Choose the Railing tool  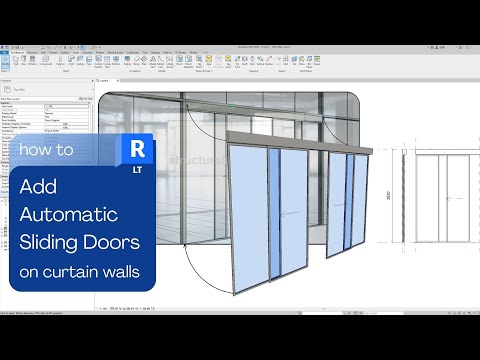127,60
